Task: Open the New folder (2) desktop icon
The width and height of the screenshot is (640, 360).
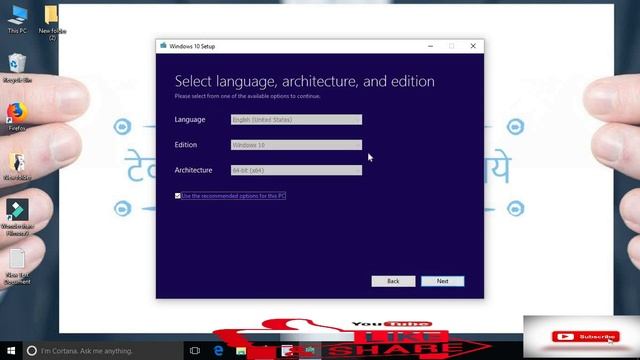Action: (x=52, y=22)
